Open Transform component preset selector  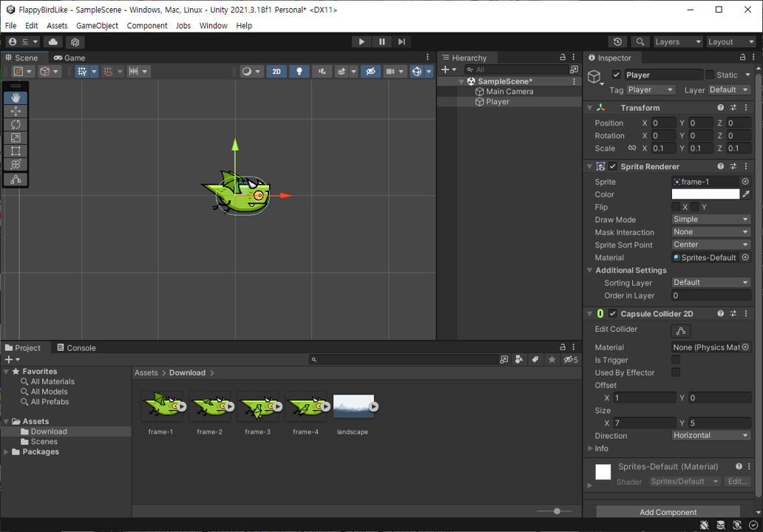[733, 107]
